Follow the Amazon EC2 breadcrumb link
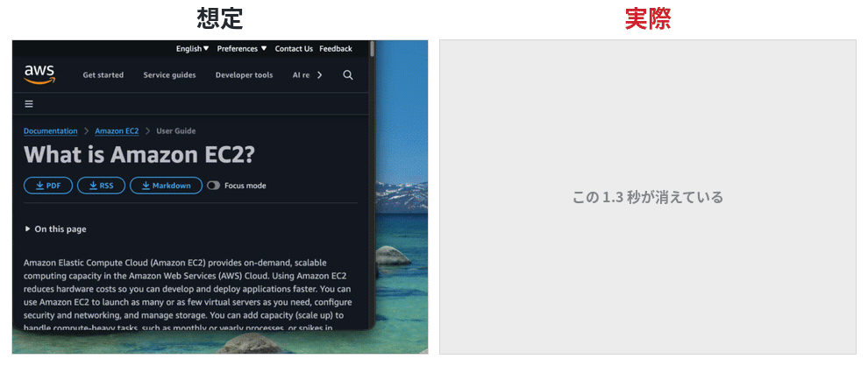Image resolution: width=868 pixels, height=366 pixels. tap(117, 131)
